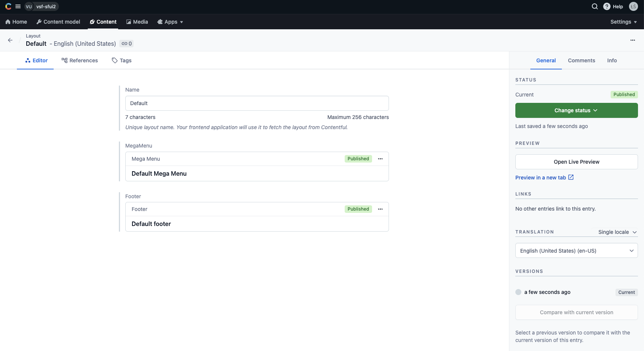Open the Single locale translation dropdown
The height and width of the screenshot is (351, 644).
[617, 232]
